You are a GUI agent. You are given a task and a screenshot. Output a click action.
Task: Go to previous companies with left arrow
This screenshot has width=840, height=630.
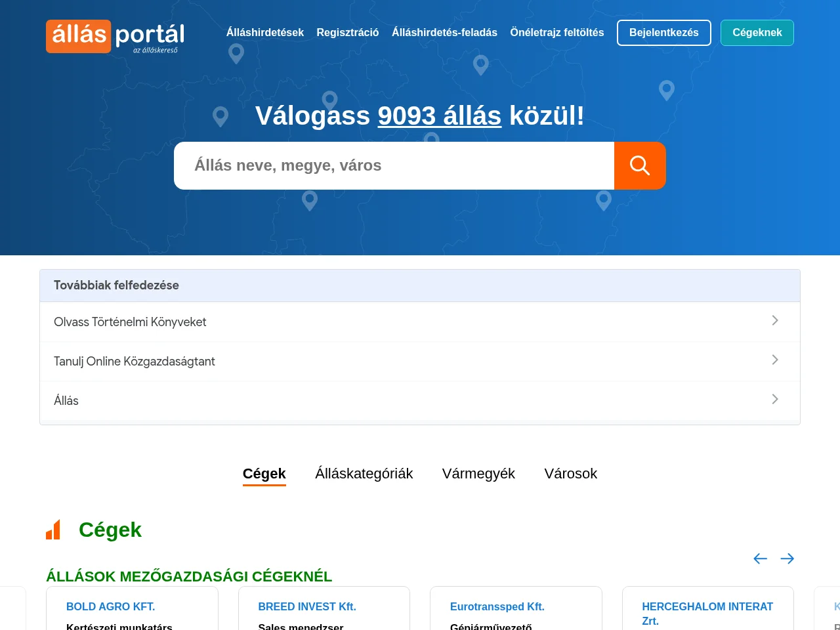click(760, 558)
